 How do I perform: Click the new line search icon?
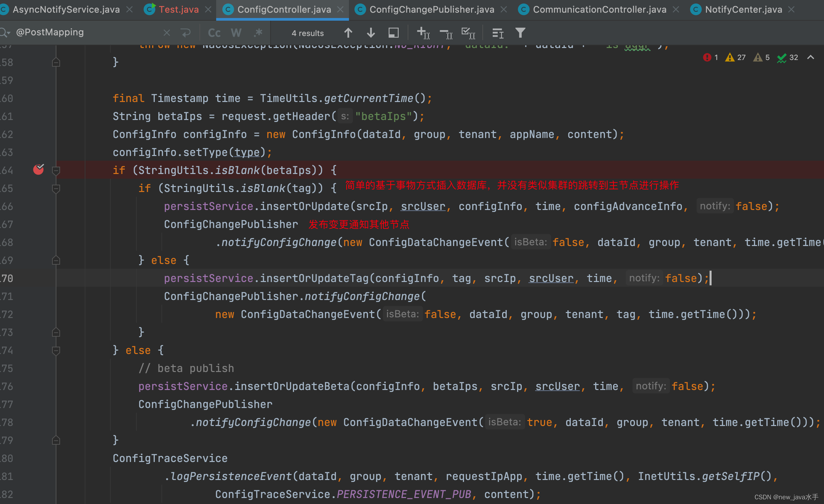pos(185,33)
